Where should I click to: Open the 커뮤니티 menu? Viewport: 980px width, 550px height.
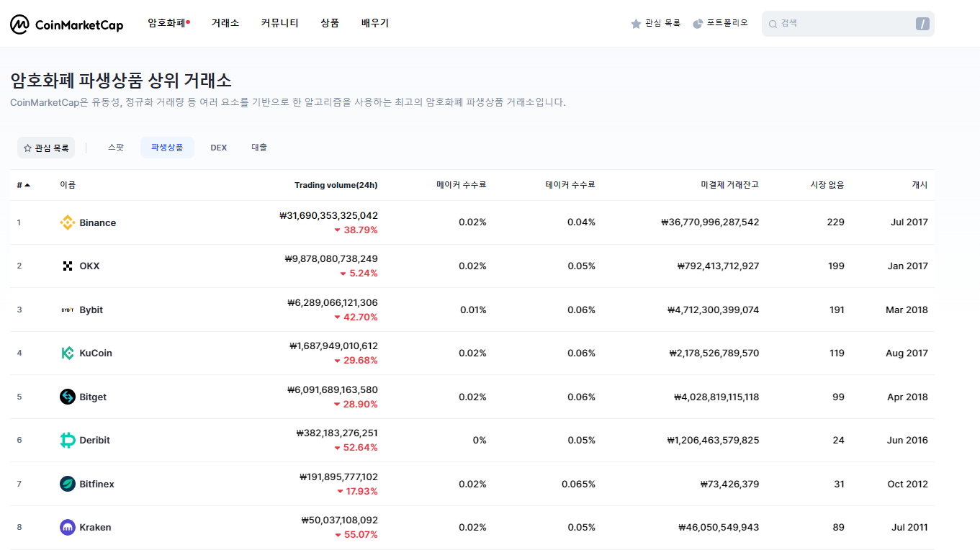[280, 23]
